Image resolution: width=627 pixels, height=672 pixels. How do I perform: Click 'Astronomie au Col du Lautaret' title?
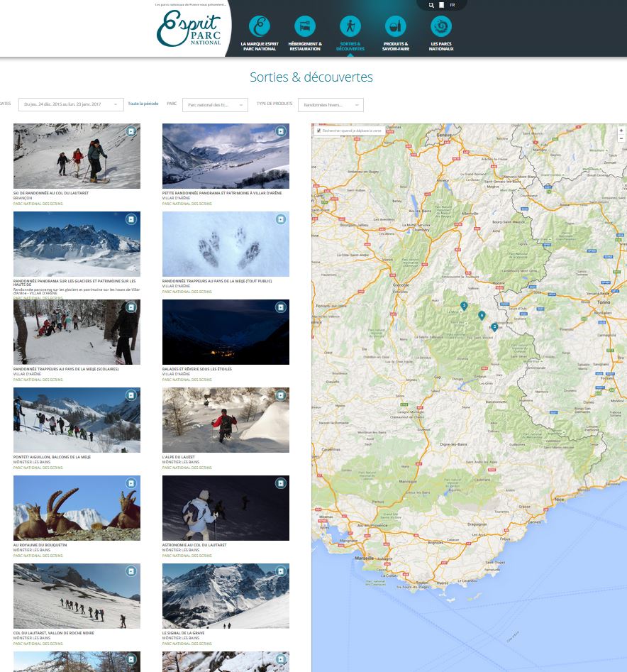(x=194, y=545)
